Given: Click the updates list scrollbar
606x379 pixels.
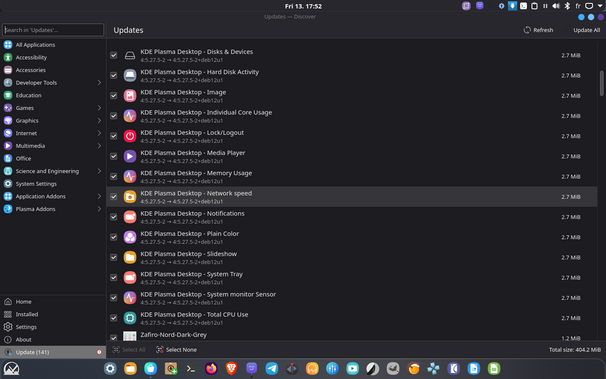Looking at the screenshot, I should [x=601, y=83].
